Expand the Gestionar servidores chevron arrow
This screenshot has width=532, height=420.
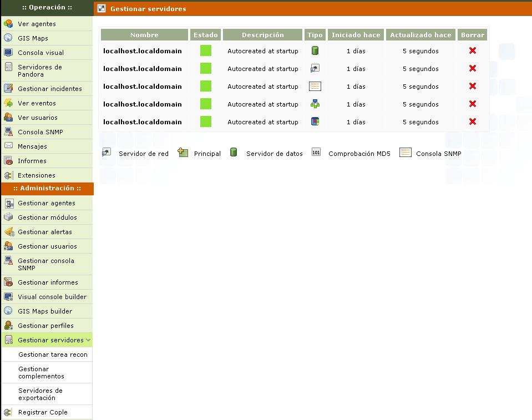tap(88, 340)
